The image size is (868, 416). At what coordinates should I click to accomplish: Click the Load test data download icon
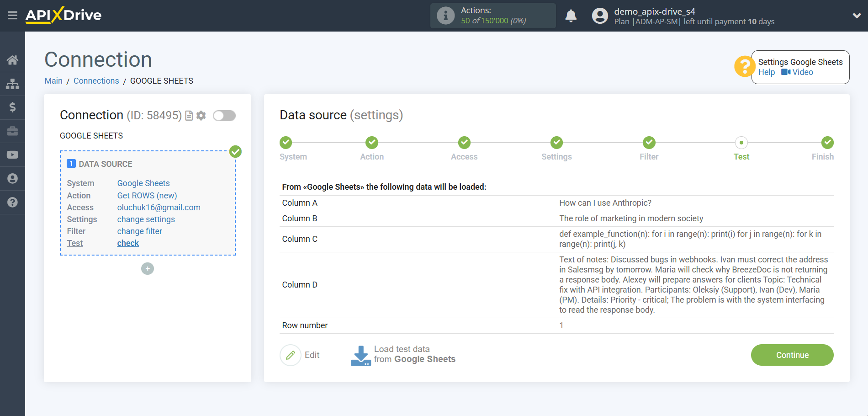[361, 356]
